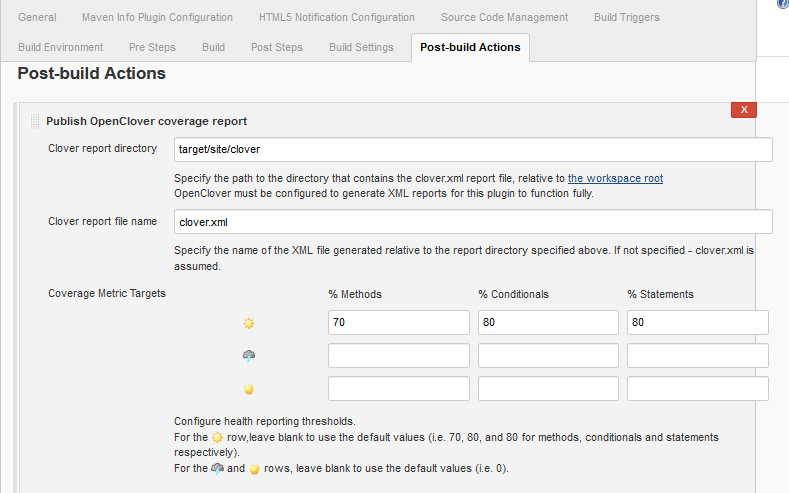Viewport: 789px width, 493px height.
Task: Open HTML5 Notification Configuration tab
Action: [336, 17]
